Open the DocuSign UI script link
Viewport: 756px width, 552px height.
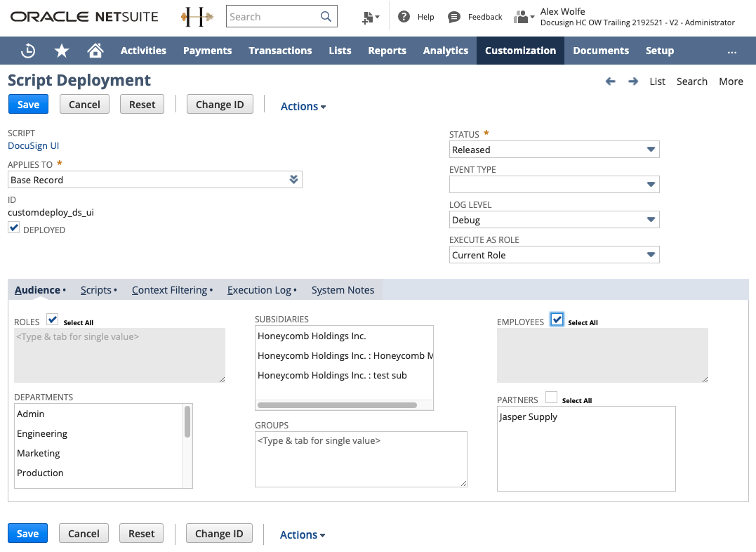(33, 145)
